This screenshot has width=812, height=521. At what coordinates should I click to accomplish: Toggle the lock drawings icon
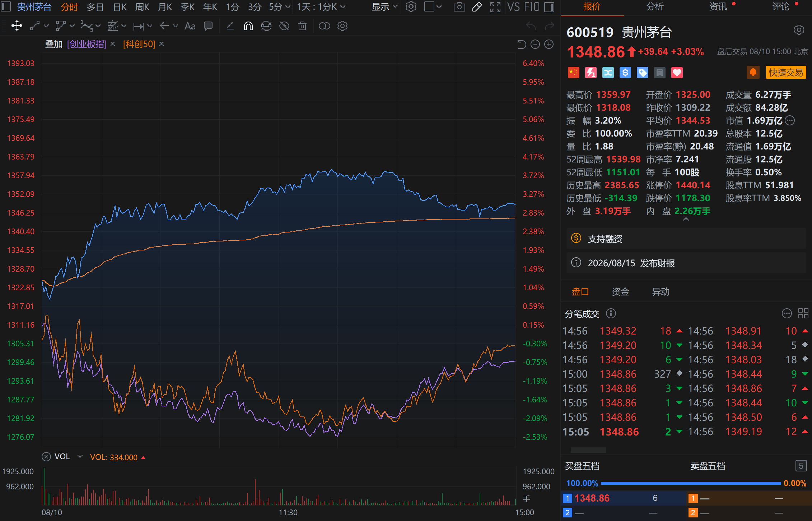click(x=266, y=26)
